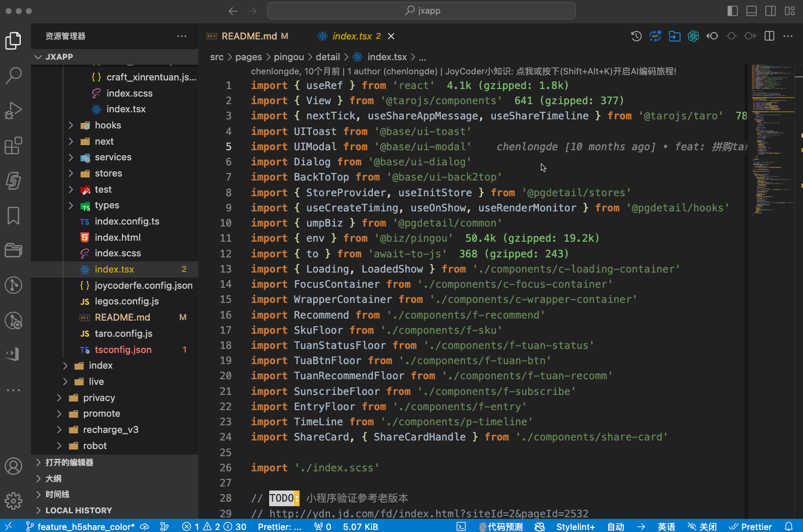Screen dimensions: 803x532
Task: Switch branch feature_h5share_color in status bar
Action: tap(81, 526)
